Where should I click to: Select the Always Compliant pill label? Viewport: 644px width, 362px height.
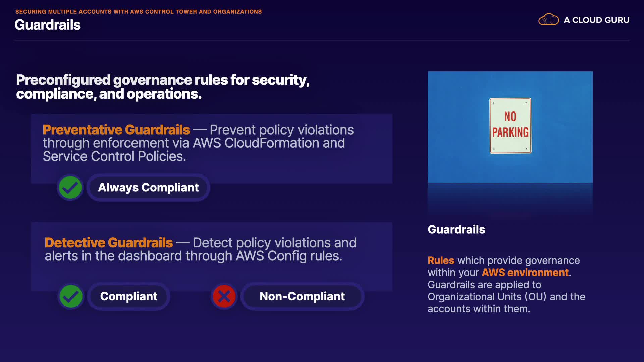148,188
